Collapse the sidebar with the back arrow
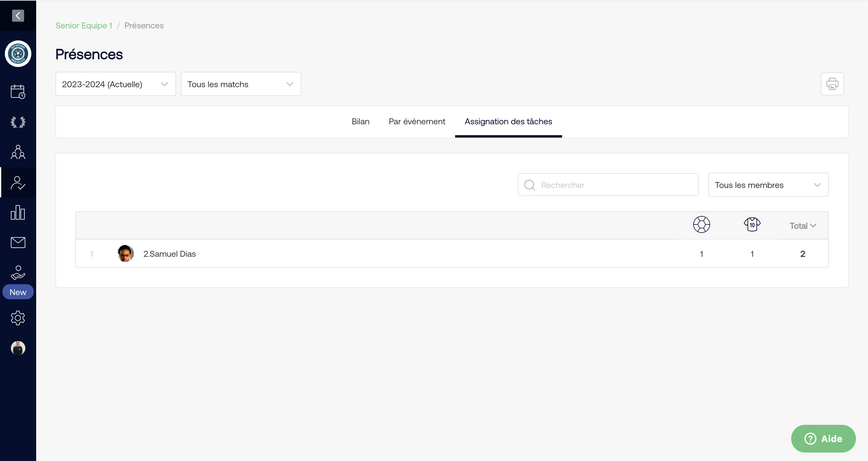 click(x=18, y=15)
